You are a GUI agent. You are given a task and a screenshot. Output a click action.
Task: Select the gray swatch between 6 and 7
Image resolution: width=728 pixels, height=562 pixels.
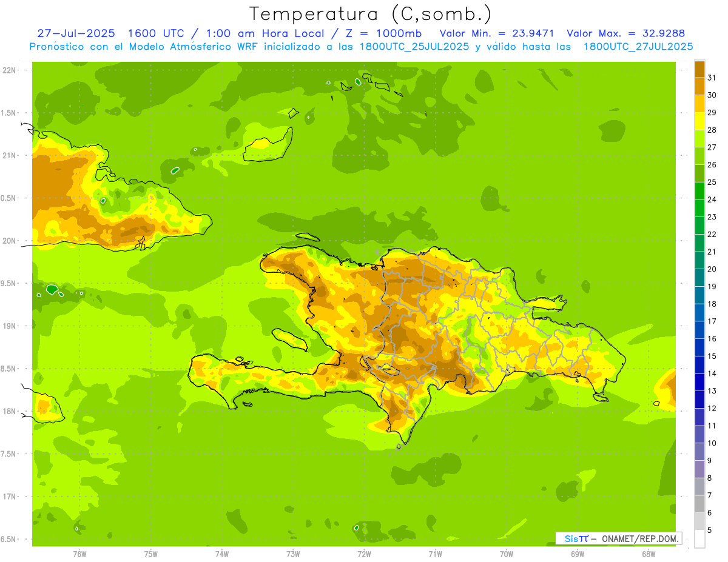(699, 504)
